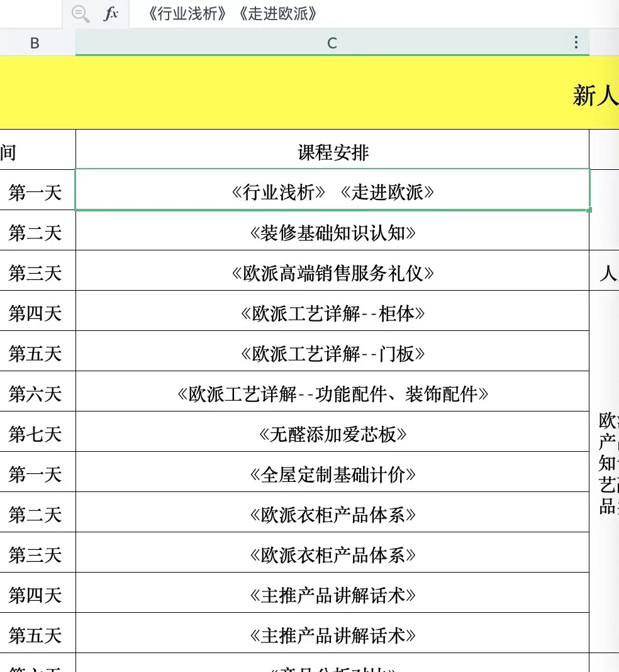Viewport: 619px width, 672px height.
Task: Click 第一天 next to 《行业浅析》
Action: pyautogui.click(x=35, y=193)
